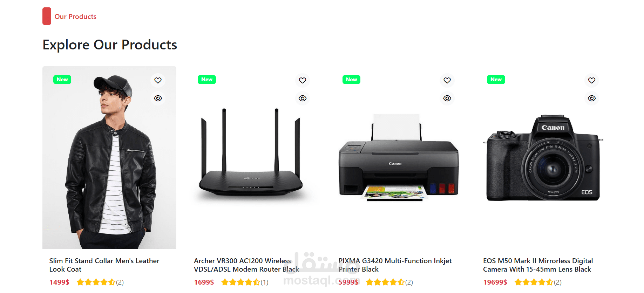Click heart icon on Archer router card

[x=303, y=80]
